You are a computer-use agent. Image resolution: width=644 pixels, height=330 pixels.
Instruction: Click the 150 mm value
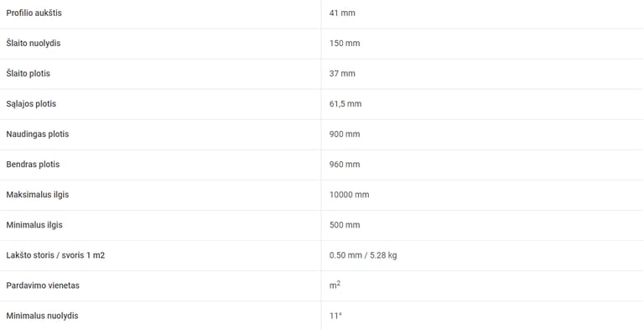click(345, 43)
